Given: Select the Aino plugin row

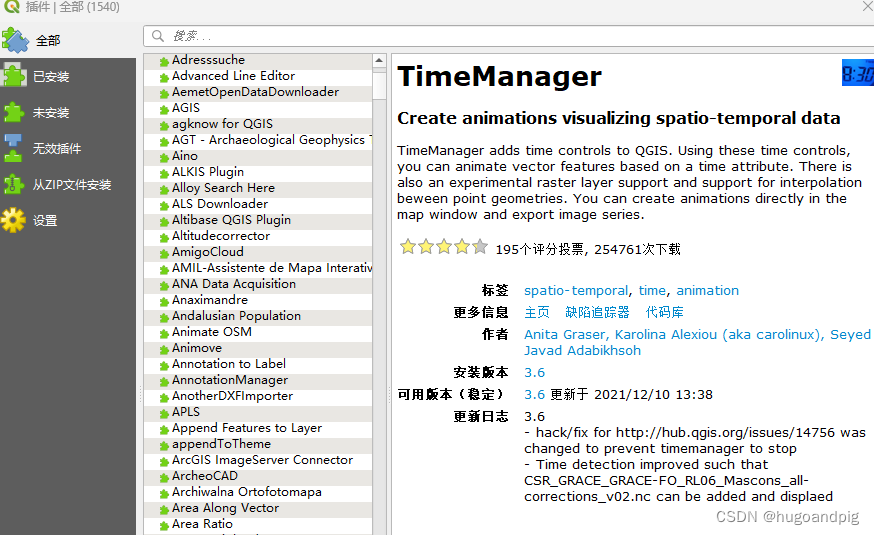Looking at the screenshot, I should pos(258,156).
